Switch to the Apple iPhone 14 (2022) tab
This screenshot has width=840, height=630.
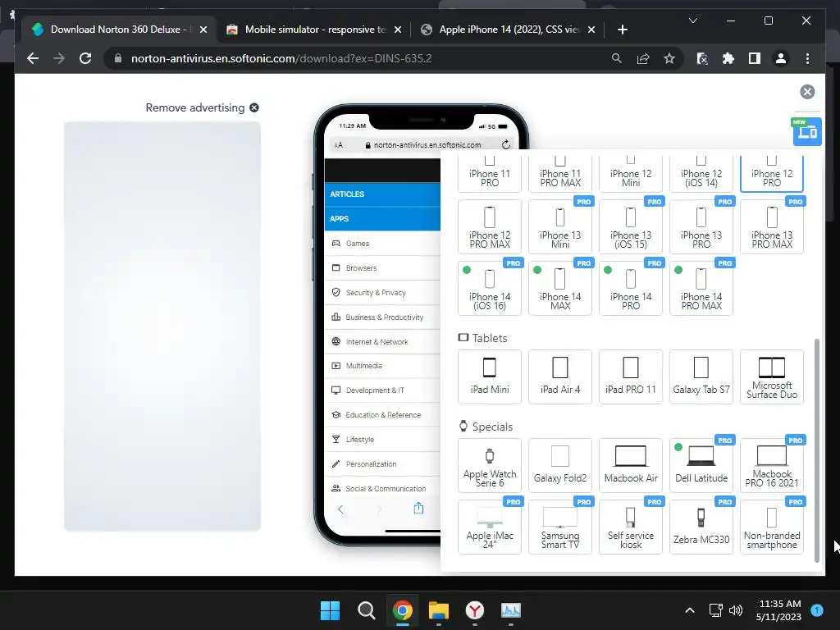(508, 30)
